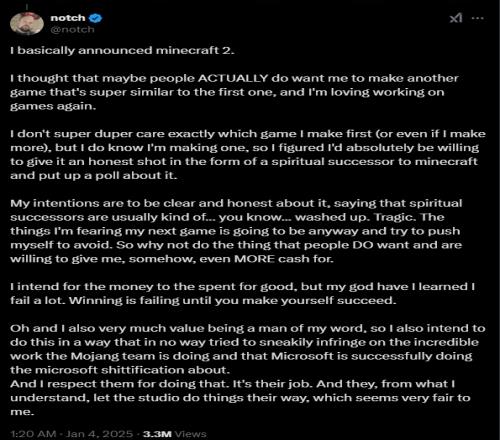500x440 pixels.
Task: Open the @notch handle link
Action: [72, 30]
